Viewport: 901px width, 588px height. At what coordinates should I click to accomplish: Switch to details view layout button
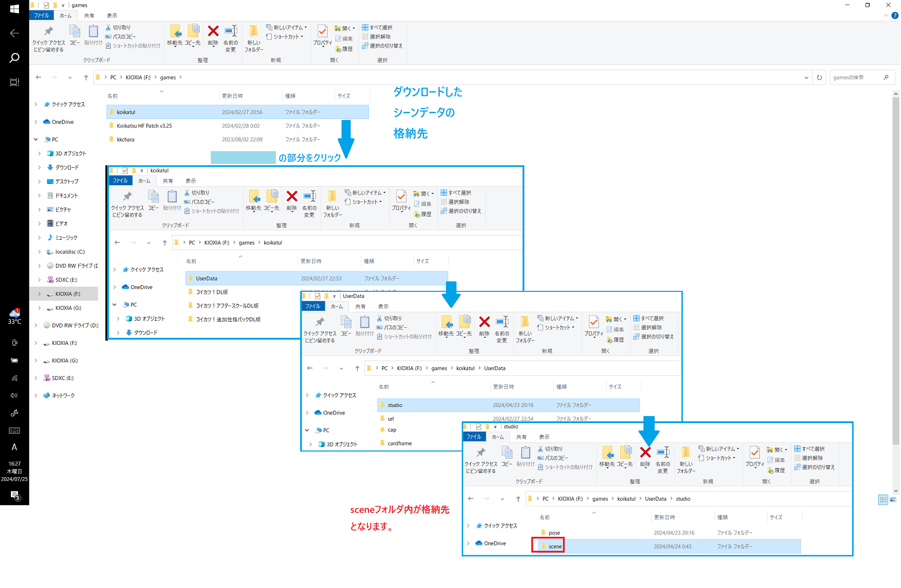[x=883, y=500]
